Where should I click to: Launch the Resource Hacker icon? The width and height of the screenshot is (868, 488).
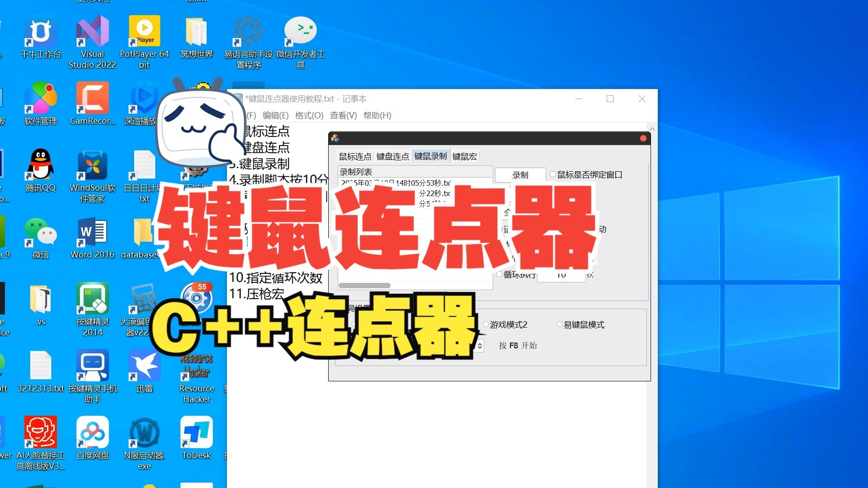tap(196, 377)
